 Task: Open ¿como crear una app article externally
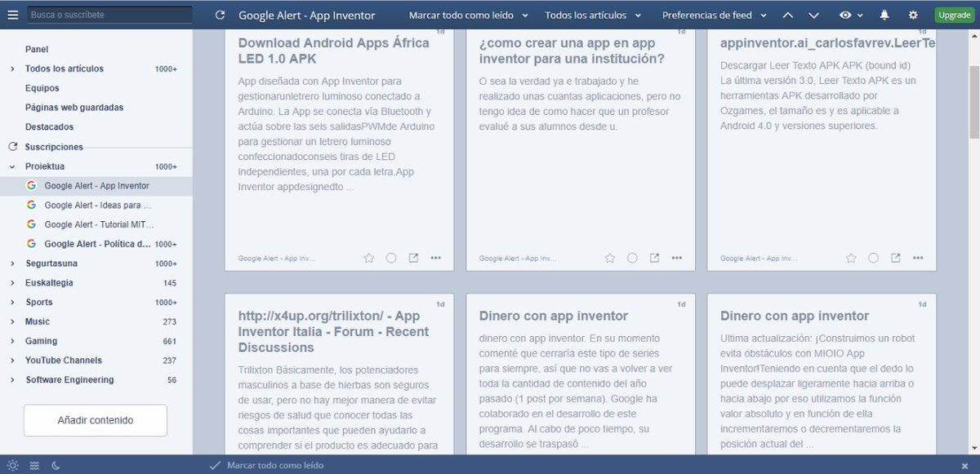(654, 258)
